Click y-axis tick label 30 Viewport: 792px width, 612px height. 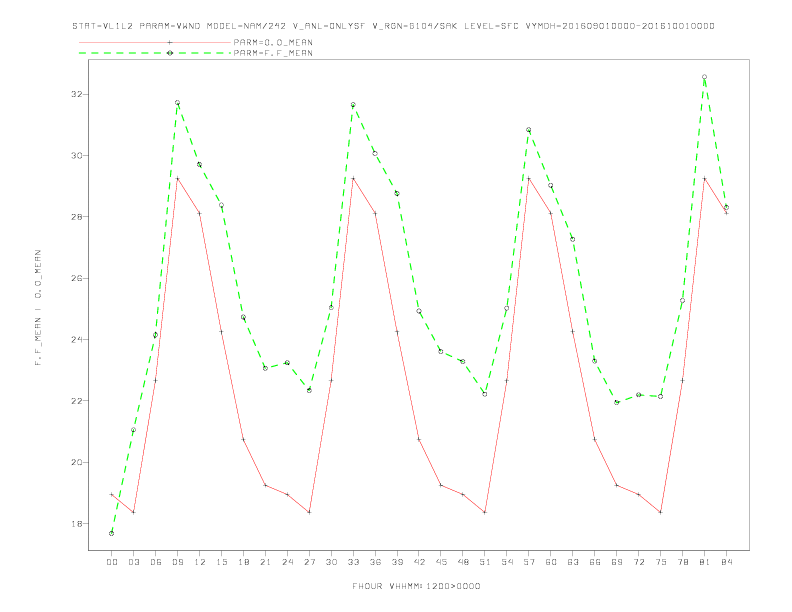point(76,156)
